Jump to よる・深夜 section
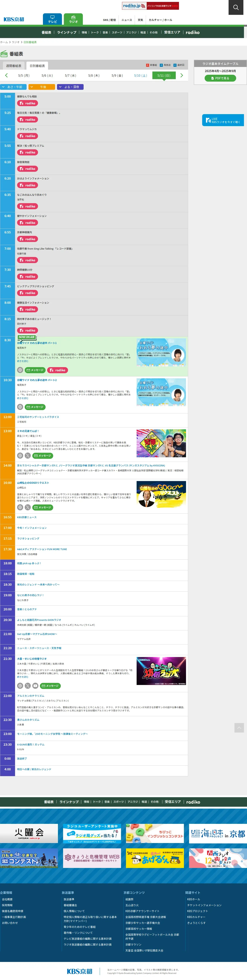This screenshot has height=980, width=247. coord(70,87)
